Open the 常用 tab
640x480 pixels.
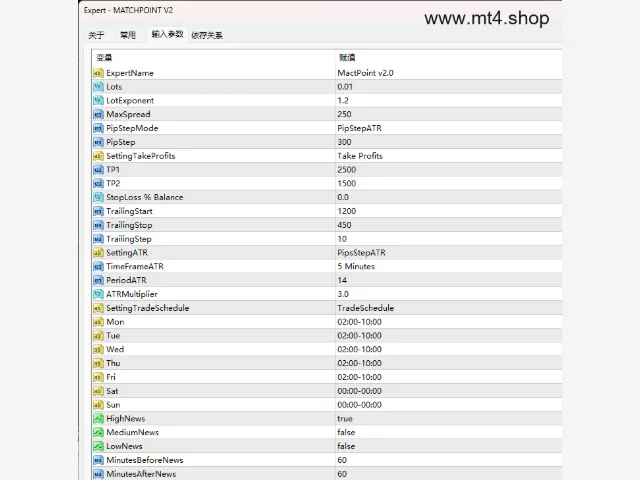point(128,35)
